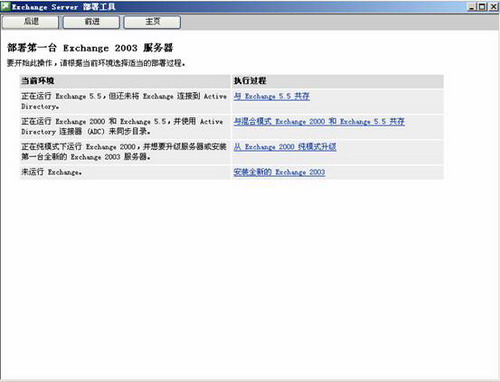The width and height of the screenshot is (500, 382).
Task: Open 从 Exchange 2000 纯模式升级 link
Action: pyautogui.click(x=285, y=147)
